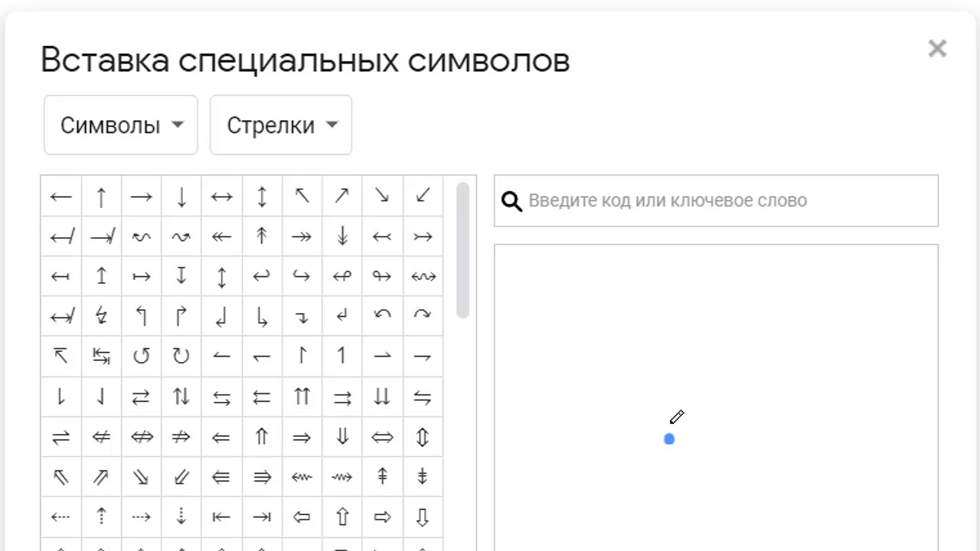Select the leftwards paired arrows symbol
The width and height of the screenshot is (980, 551).
click(x=262, y=396)
